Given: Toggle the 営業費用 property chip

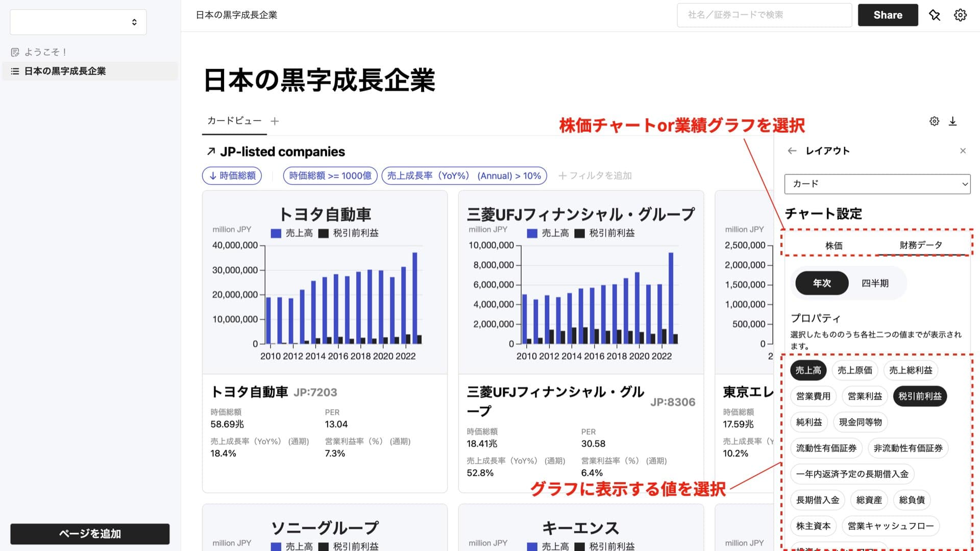Looking at the screenshot, I should click(813, 396).
